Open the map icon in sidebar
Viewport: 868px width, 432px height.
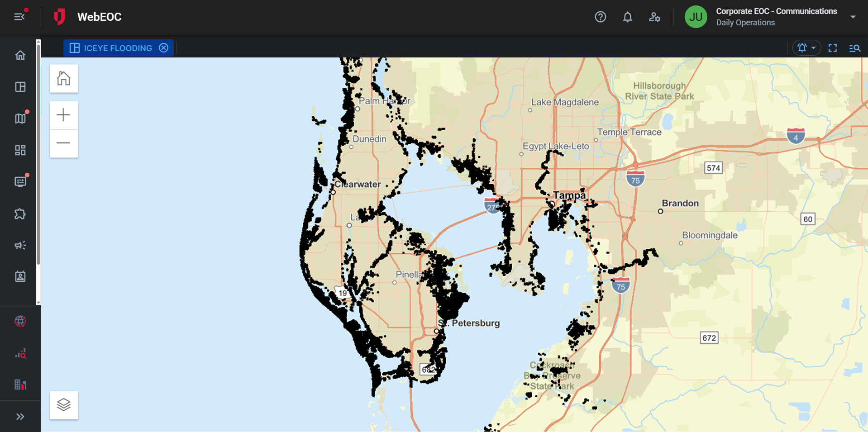tap(20, 119)
